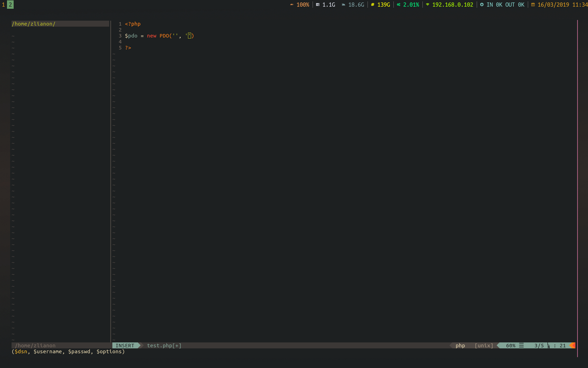The image size is (588, 368).
Task: Click the 60% scroll position indicator
Action: (x=510, y=346)
